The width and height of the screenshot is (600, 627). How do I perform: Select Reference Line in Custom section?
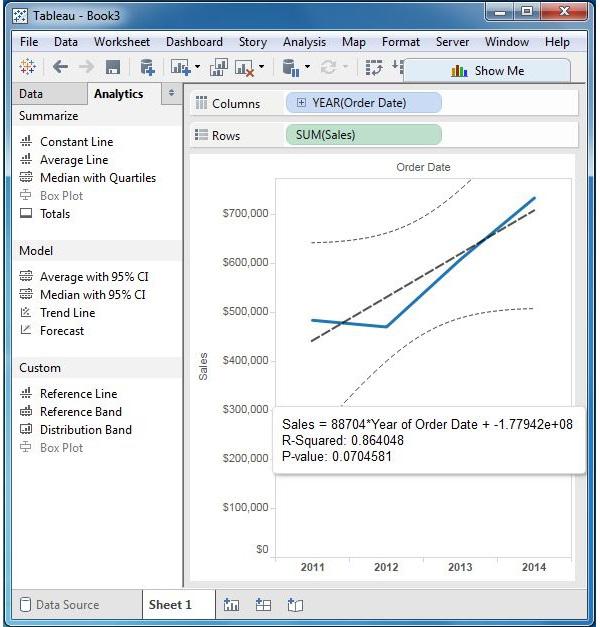coord(78,393)
